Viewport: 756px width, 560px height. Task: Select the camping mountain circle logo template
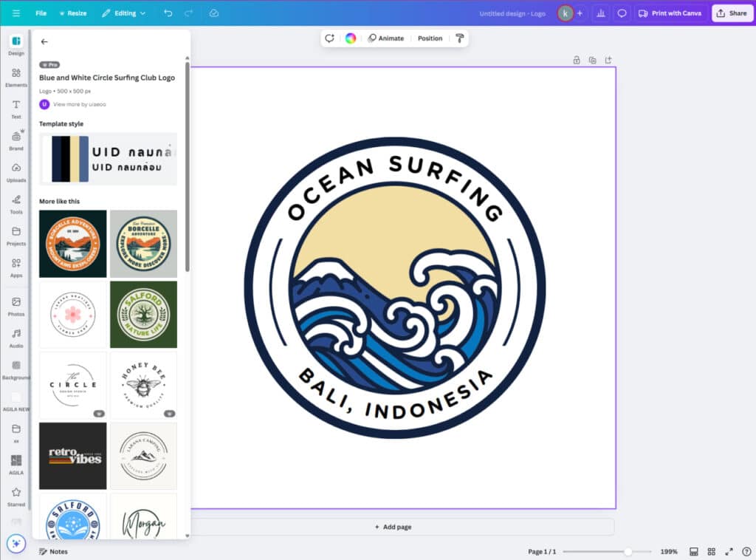click(144, 456)
